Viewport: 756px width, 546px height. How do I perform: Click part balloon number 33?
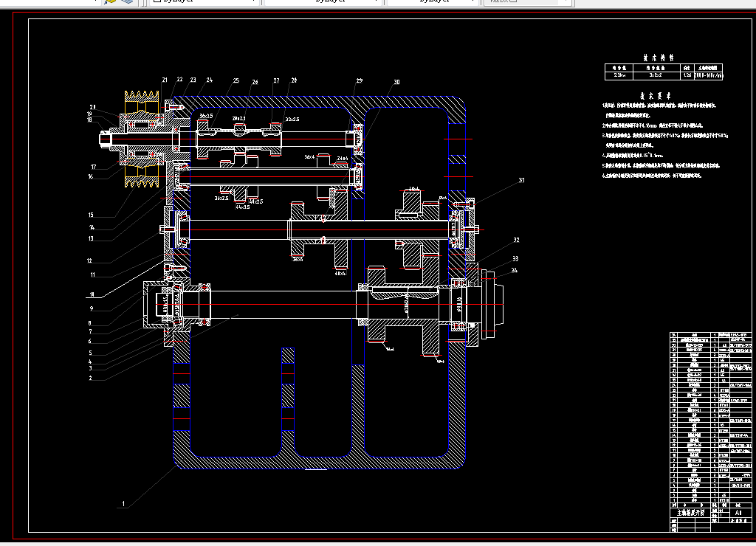pyautogui.click(x=515, y=259)
